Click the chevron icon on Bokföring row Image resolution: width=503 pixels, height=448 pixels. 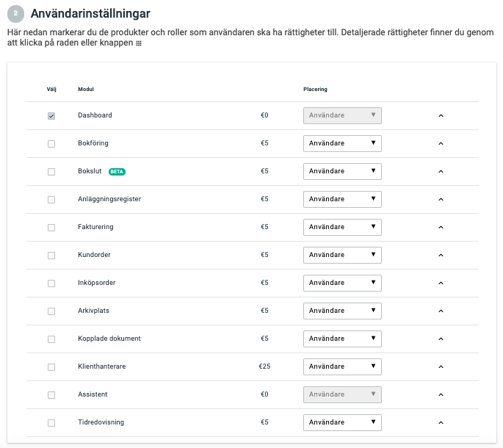pyautogui.click(x=441, y=144)
